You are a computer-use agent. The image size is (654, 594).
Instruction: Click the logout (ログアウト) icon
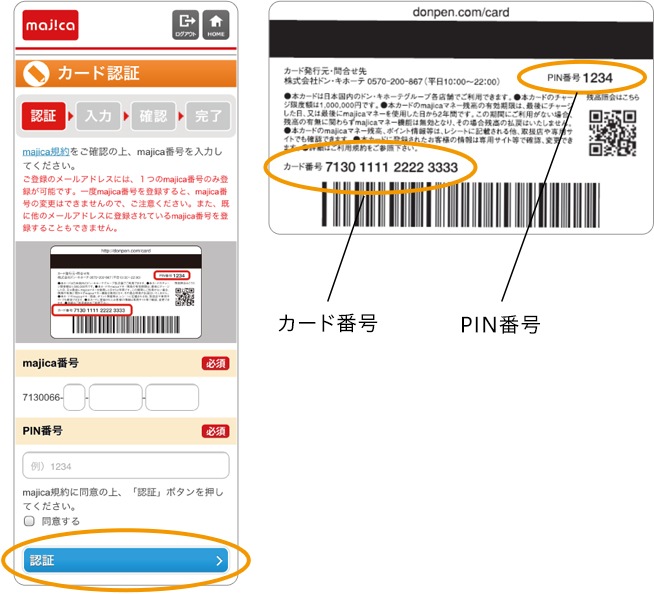186,25
